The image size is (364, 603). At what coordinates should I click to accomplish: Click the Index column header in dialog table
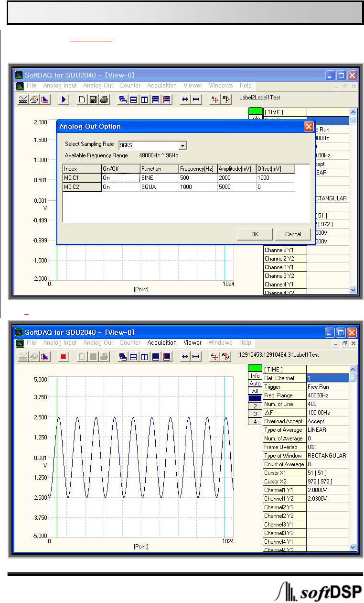click(x=82, y=168)
